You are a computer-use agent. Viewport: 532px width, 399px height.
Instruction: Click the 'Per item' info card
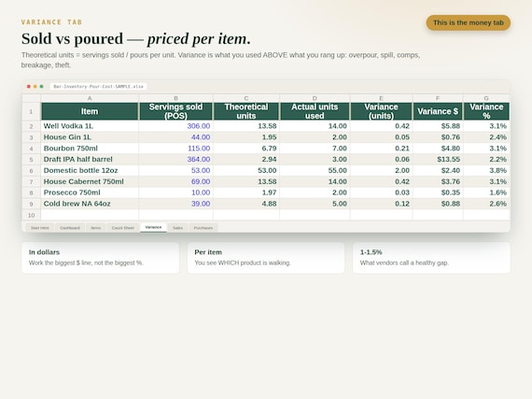[266, 258]
